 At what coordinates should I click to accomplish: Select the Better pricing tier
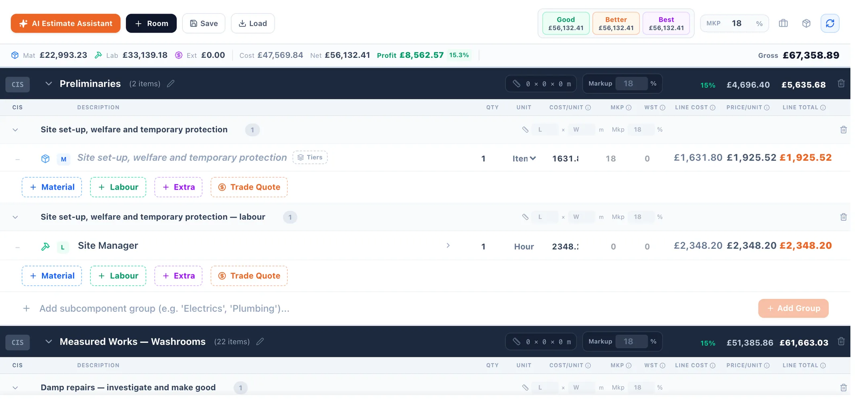(x=616, y=24)
